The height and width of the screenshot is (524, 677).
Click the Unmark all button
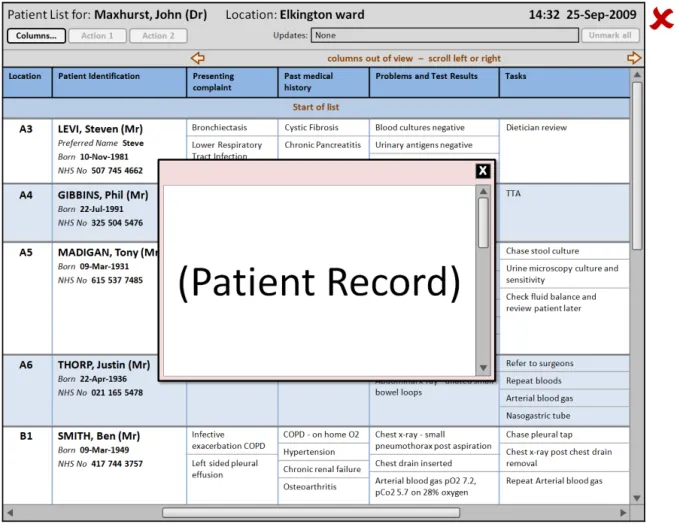(609, 36)
